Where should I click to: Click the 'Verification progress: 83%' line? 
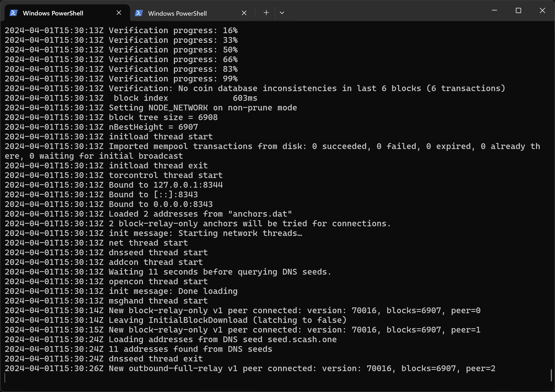121,69
